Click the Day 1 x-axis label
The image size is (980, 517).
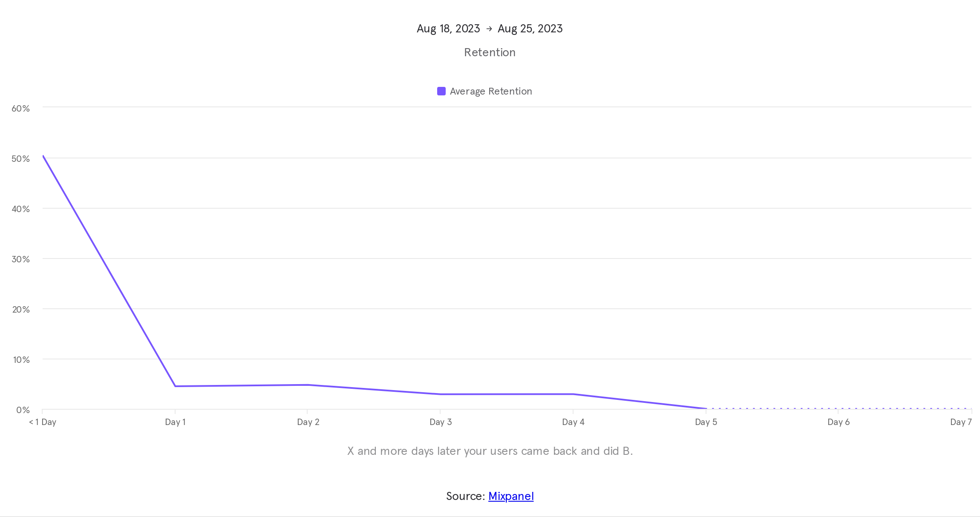point(175,422)
